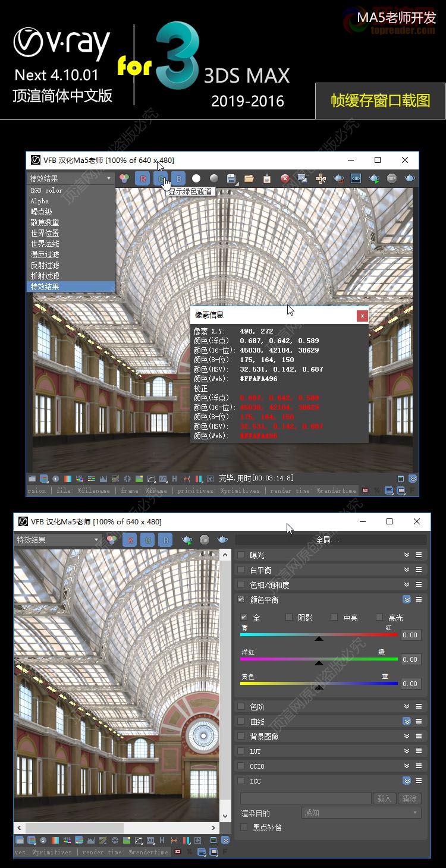Select Alpha in channel list
Viewport: 446px width, 868px height.
70,201
